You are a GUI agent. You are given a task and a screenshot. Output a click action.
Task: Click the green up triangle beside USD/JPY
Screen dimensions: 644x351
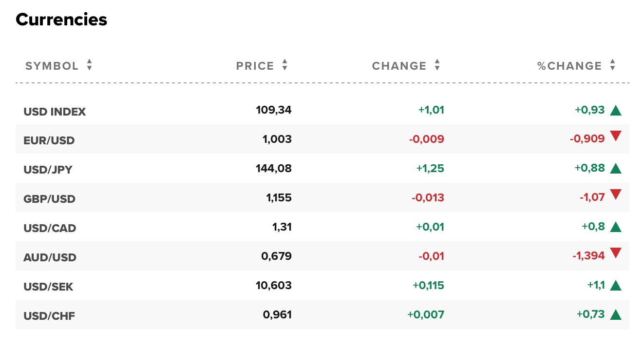616,169
